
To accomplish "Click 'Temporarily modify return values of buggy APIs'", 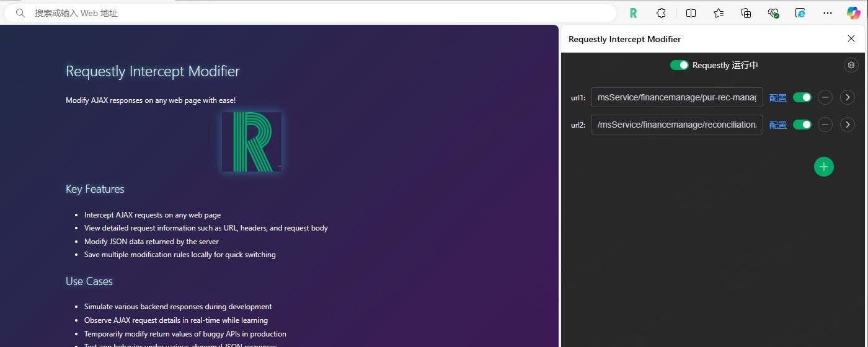I will [185, 333].
